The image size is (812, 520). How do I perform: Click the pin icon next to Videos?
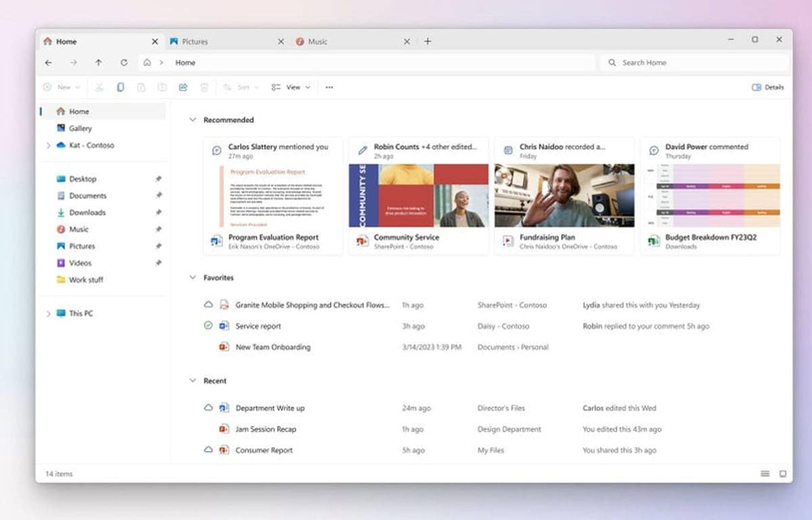(x=158, y=263)
